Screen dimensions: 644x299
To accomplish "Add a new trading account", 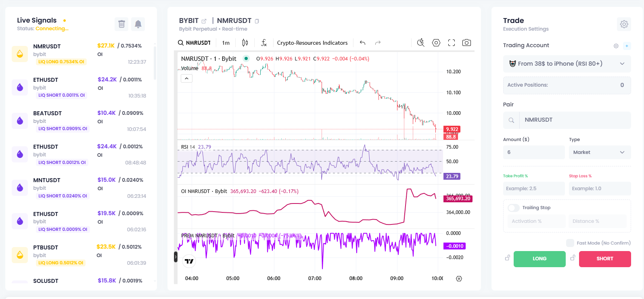I will coord(627,46).
